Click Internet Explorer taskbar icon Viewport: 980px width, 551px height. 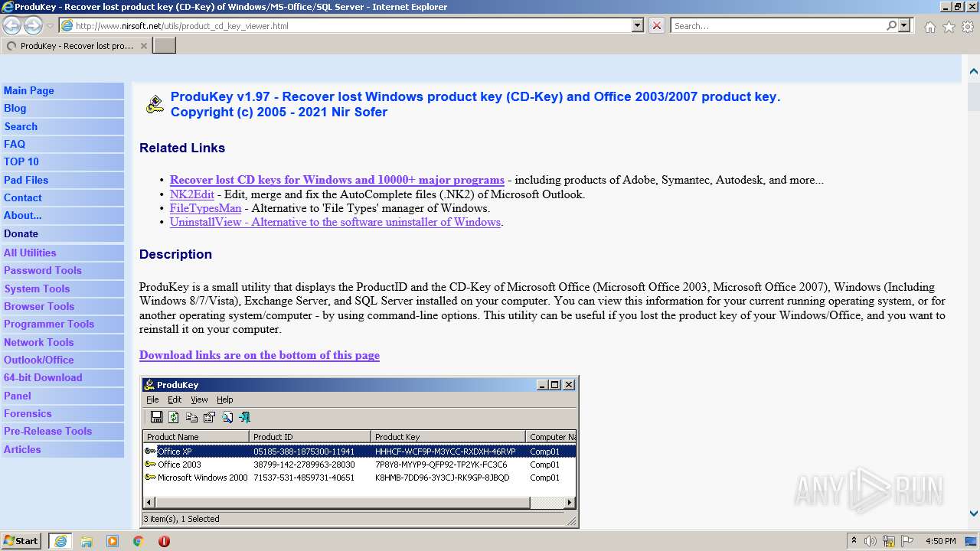coord(60,541)
